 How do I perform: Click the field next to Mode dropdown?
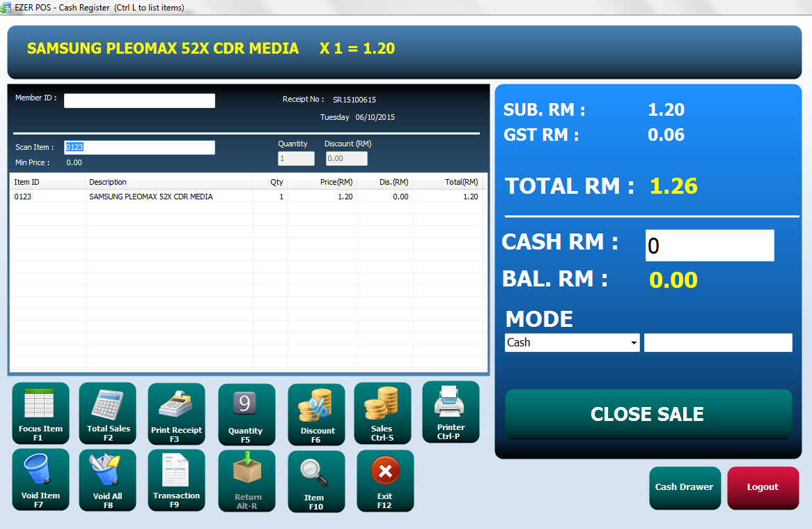(x=718, y=342)
